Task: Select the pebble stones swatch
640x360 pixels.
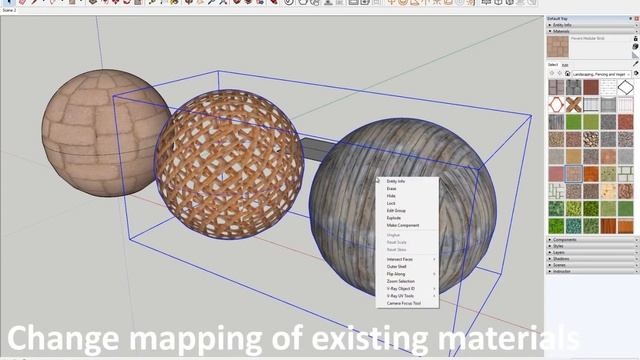Action: pyautogui.click(x=591, y=139)
